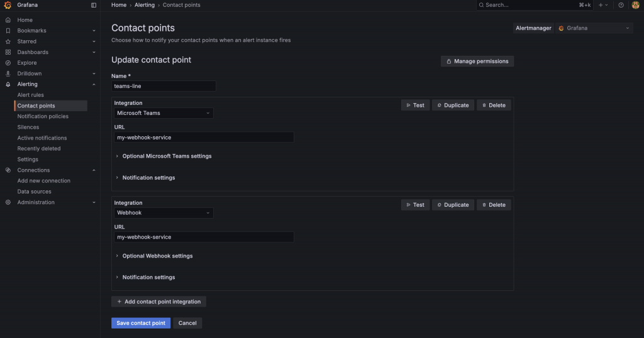
Task: Click the Explore compass icon
Action: 8,63
